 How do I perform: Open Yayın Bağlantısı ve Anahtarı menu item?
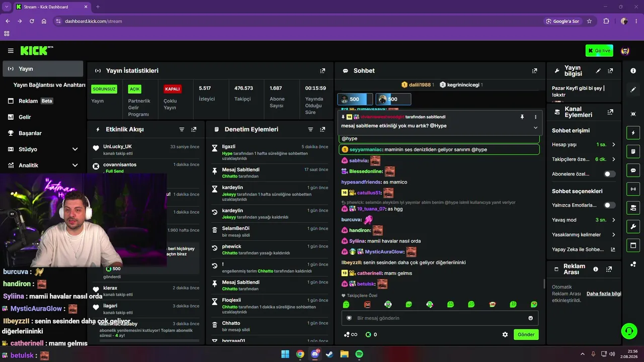(x=49, y=85)
